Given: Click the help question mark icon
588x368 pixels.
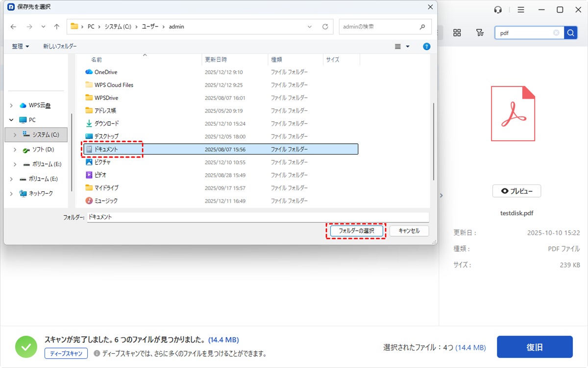Looking at the screenshot, I should [426, 46].
